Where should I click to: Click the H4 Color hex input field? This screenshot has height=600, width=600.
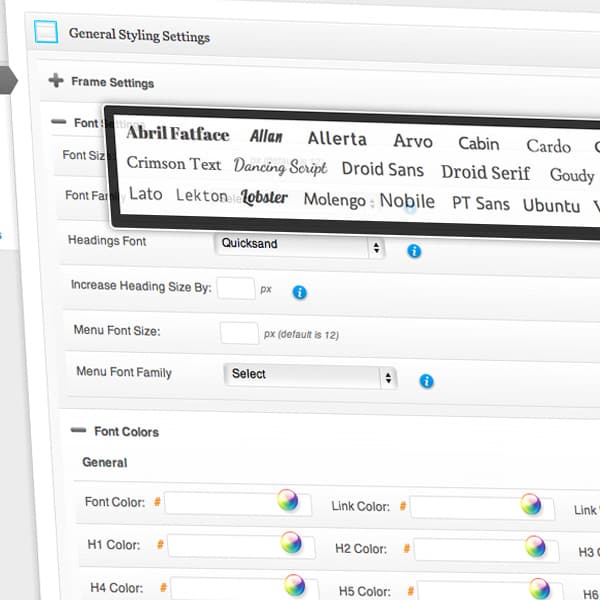pos(245,589)
